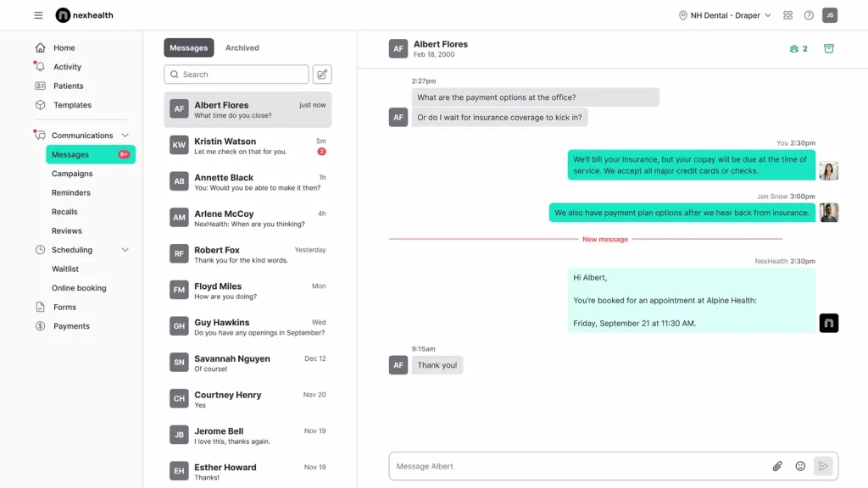Screen dimensions: 868x488
Task: View the conversation participants count icon
Action: click(798, 48)
